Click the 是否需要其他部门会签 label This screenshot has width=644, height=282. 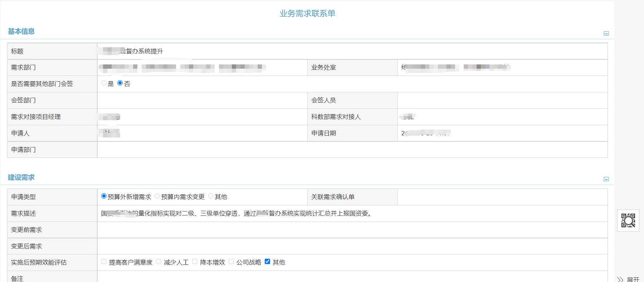(x=42, y=84)
